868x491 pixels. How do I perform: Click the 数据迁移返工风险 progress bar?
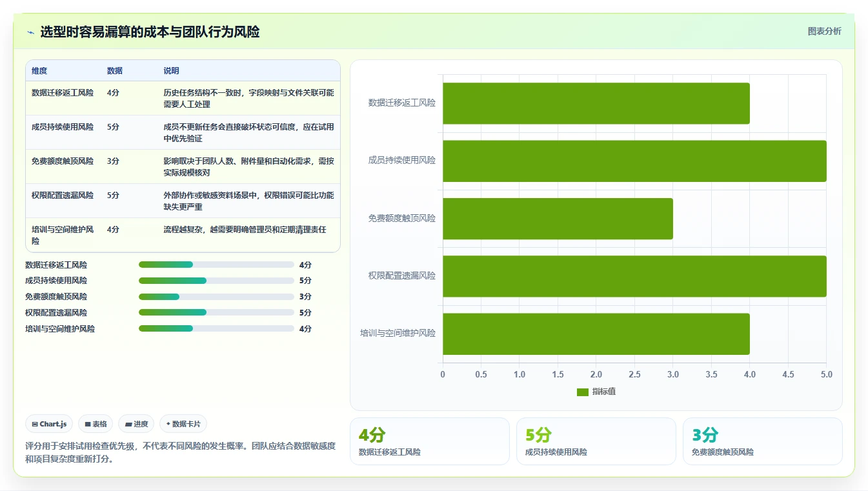[216, 265]
